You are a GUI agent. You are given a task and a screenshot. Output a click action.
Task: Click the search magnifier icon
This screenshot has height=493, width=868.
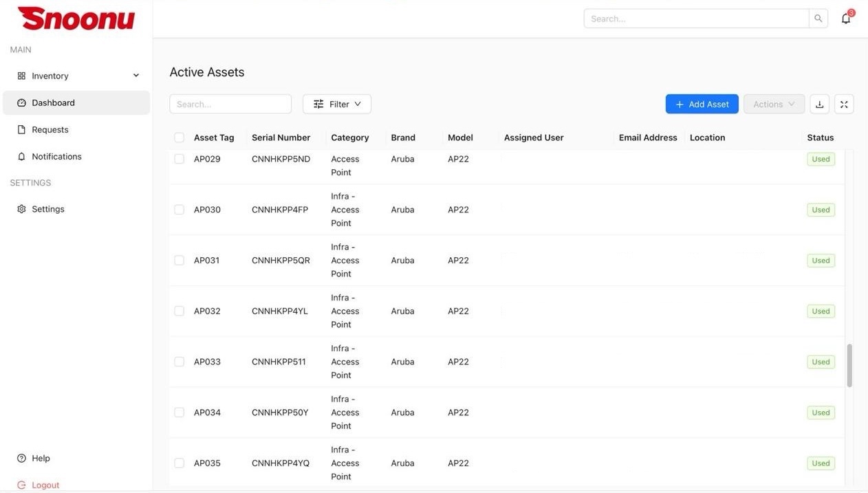click(818, 19)
